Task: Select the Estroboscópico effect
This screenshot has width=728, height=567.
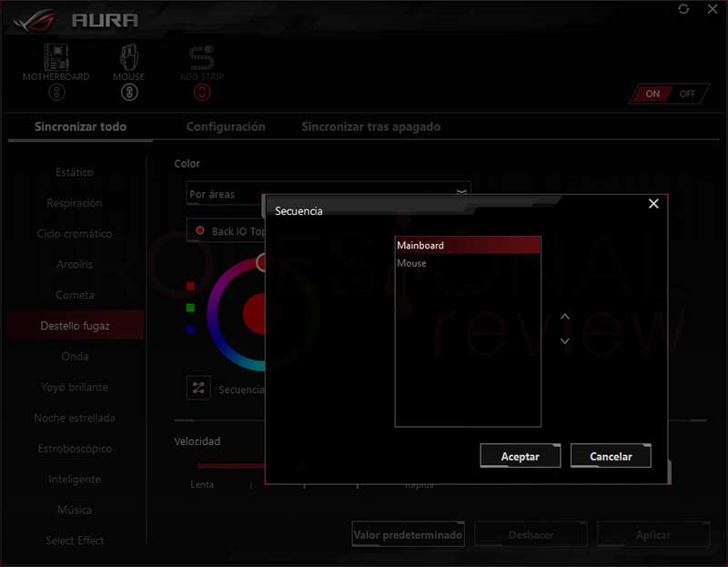Action: 75,449
